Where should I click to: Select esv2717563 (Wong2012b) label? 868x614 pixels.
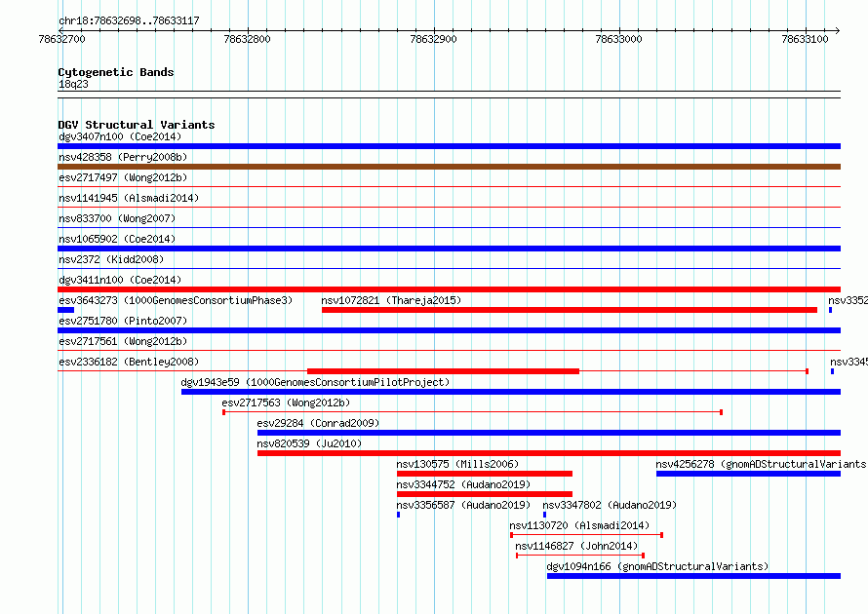click(x=286, y=403)
